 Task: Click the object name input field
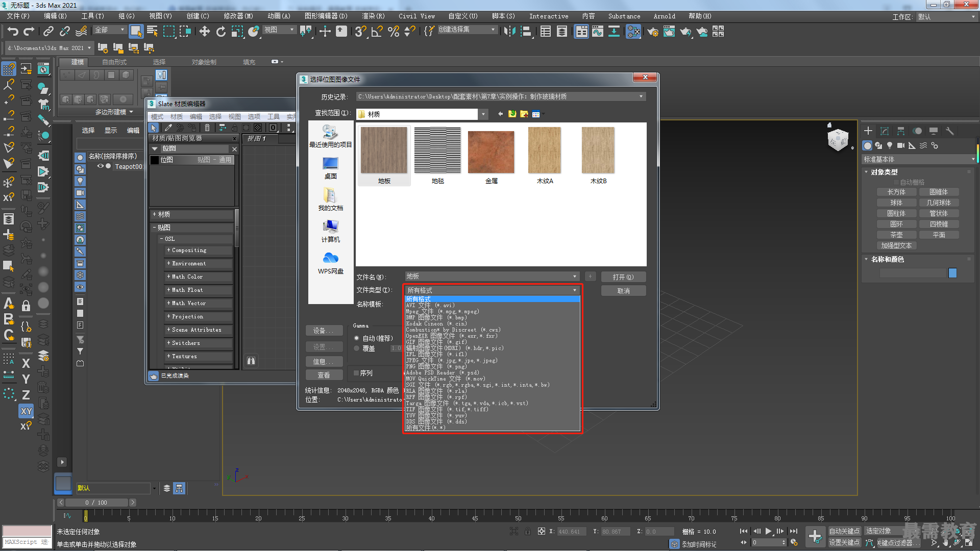click(x=913, y=273)
